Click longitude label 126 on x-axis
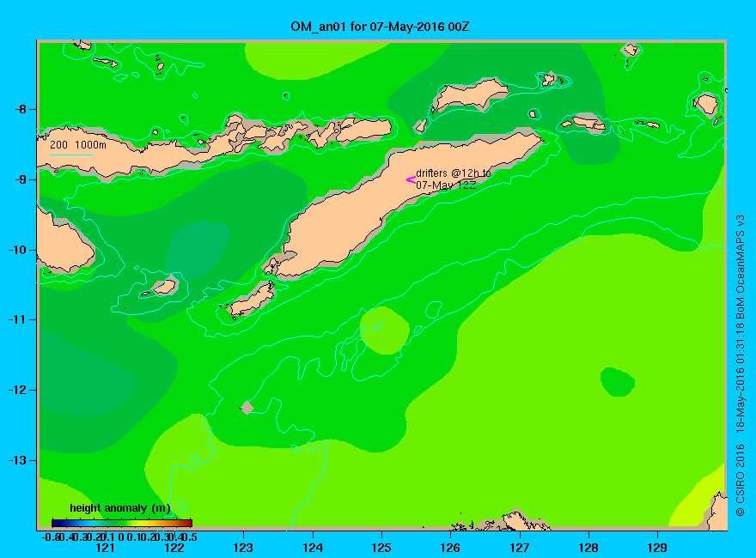The image size is (756, 558). (450, 548)
